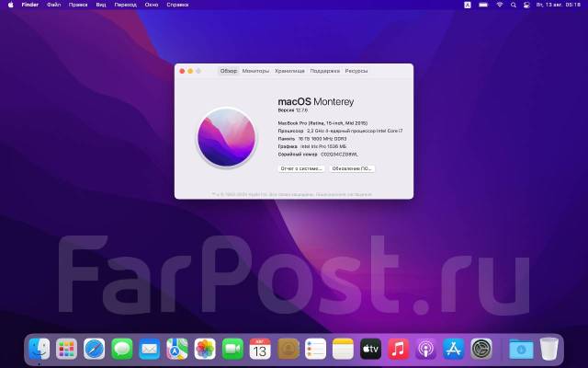Open Reminders app in the dock

[315, 349]
